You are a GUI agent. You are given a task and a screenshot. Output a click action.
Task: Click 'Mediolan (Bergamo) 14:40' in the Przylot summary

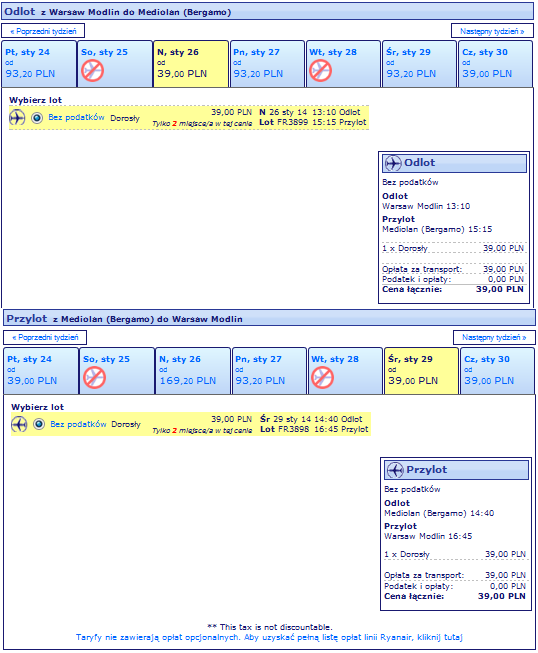(439, 513)
